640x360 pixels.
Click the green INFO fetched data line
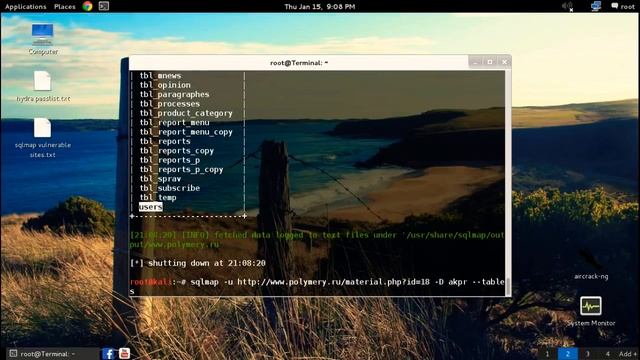click(x=317, y=240)
